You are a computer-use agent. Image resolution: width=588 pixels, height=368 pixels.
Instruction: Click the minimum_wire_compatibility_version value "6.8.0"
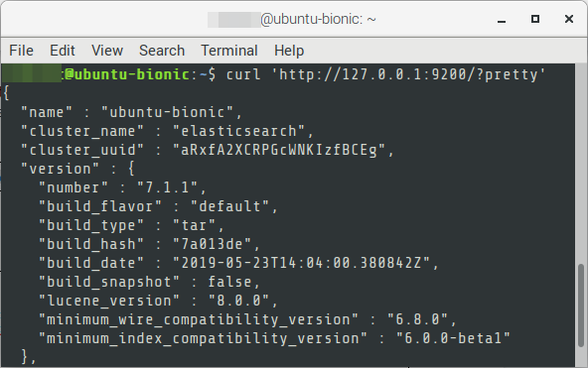pos(418,319)
